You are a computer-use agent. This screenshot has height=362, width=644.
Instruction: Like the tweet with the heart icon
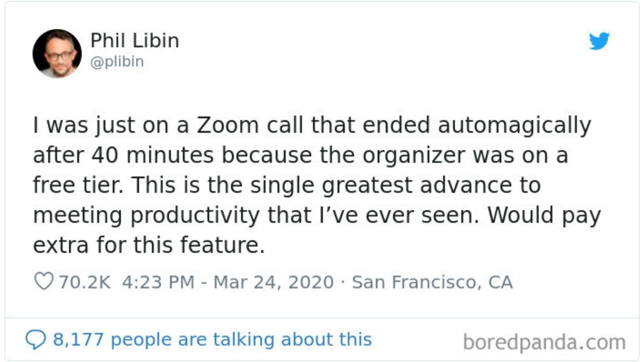point(43,281)
